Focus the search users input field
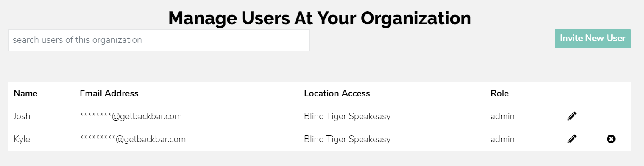The image size is (644, 166). tap(159, 40)
